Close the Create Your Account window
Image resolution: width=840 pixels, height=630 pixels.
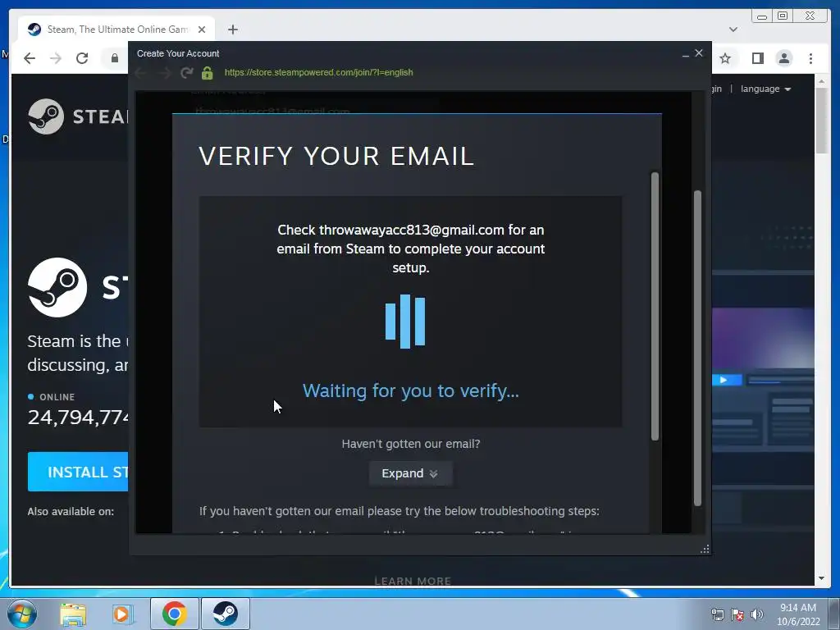(x=699, y=53)
